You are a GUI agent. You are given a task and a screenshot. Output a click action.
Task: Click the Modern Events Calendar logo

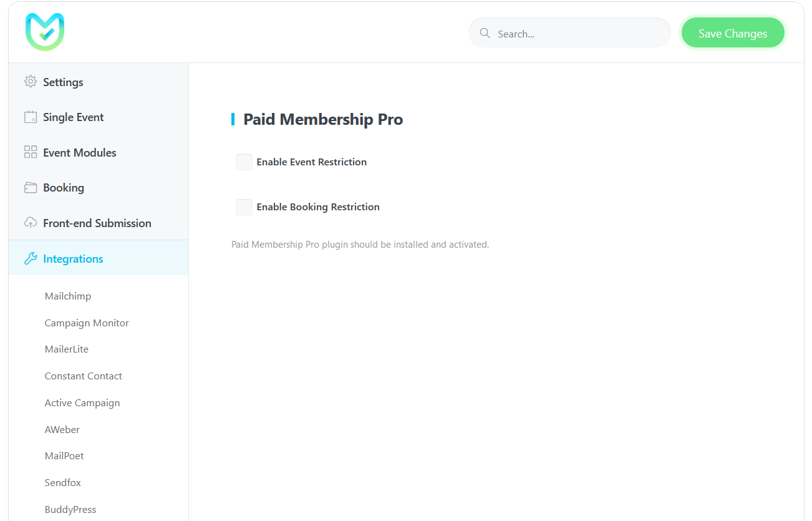(45, 32)
